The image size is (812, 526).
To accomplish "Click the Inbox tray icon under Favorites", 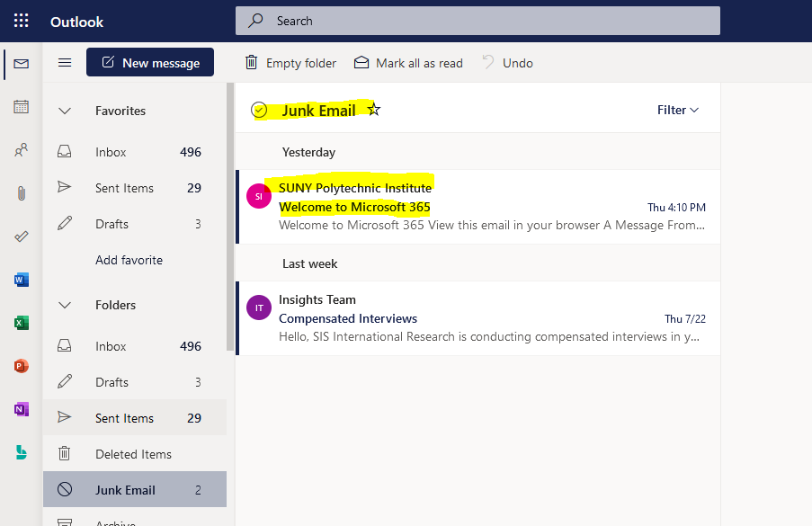I will pyautogui.click(x=64, y=151).
